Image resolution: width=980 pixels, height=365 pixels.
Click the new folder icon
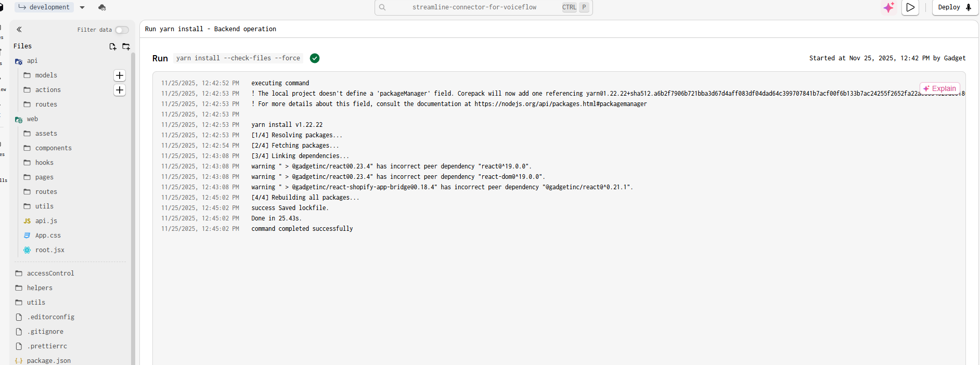click(126, 46)
